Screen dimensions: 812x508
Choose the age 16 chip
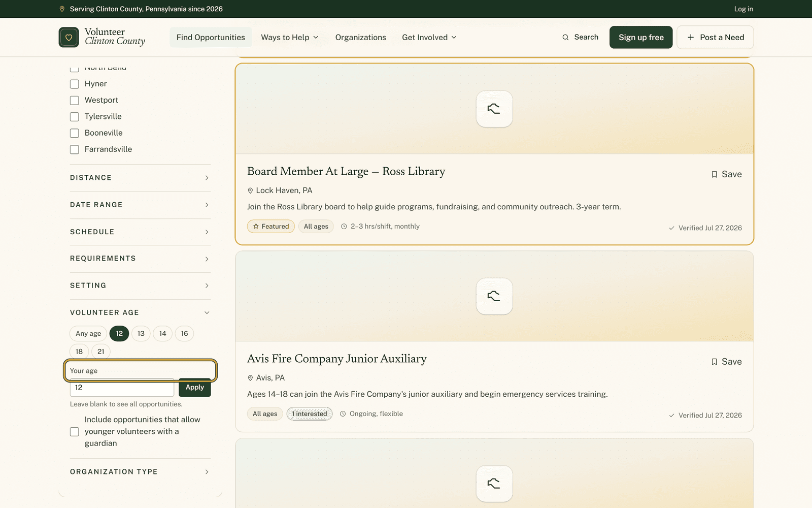pos(185,334)
